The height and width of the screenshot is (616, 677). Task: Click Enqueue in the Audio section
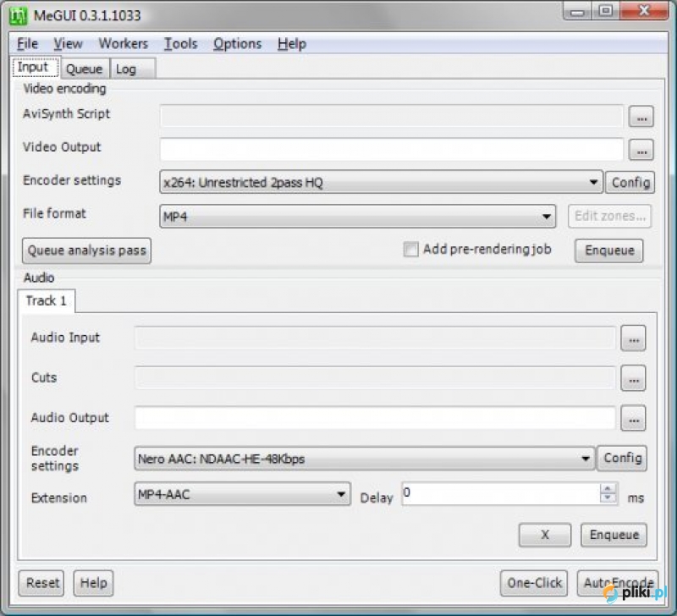point(614,535)
